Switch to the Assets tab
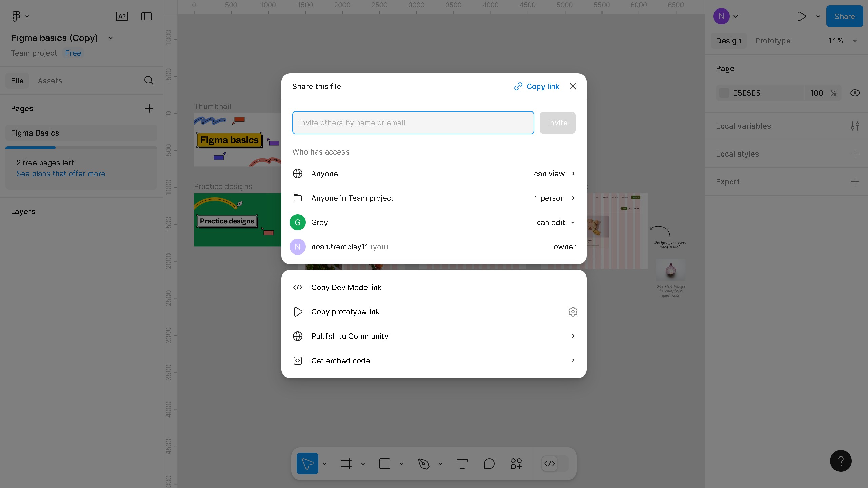 pyautogui.click(x=50, y=81)
